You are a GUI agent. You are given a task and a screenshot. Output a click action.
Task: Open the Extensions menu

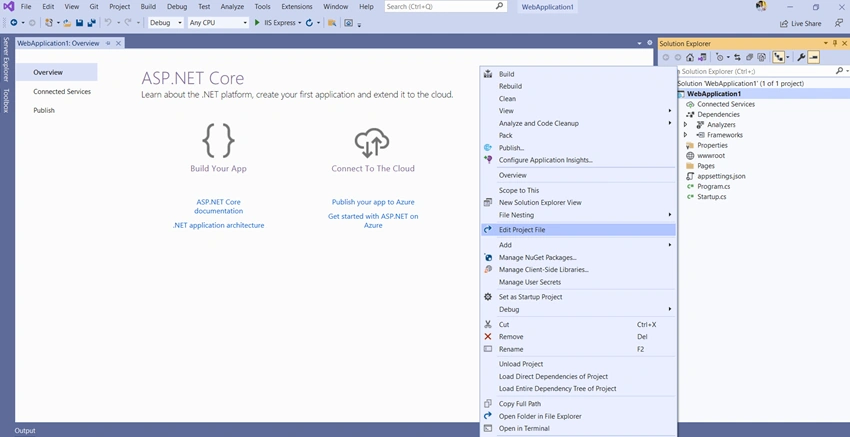(297, 7)
